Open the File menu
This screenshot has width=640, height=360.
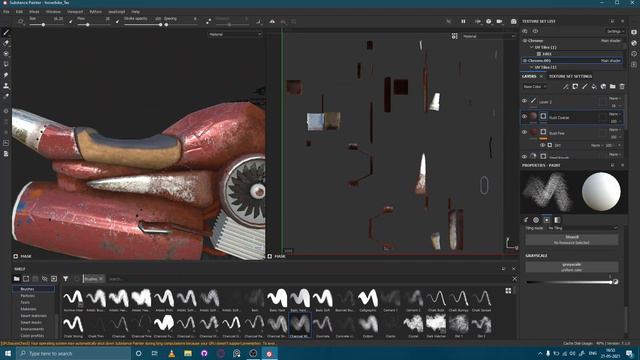click(x=6, y=12)
